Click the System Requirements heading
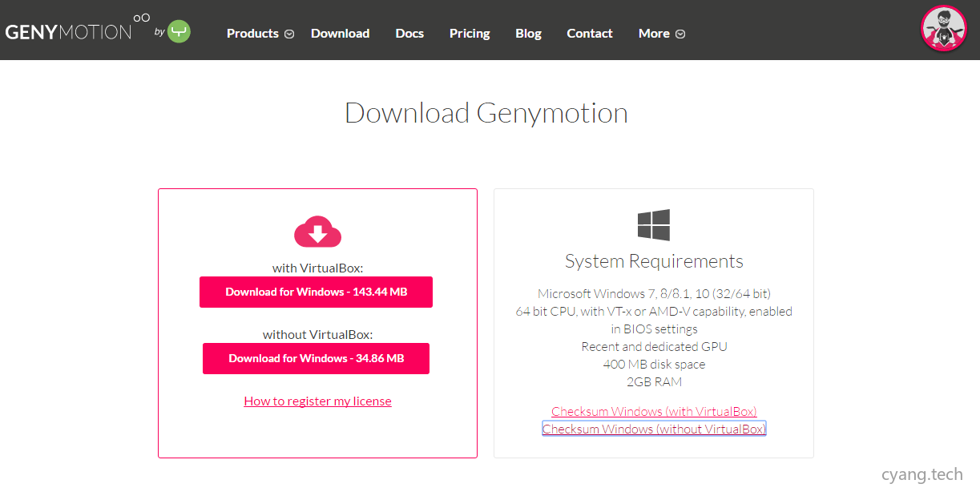This screenshot has height=500, width=980. [654, 261]
